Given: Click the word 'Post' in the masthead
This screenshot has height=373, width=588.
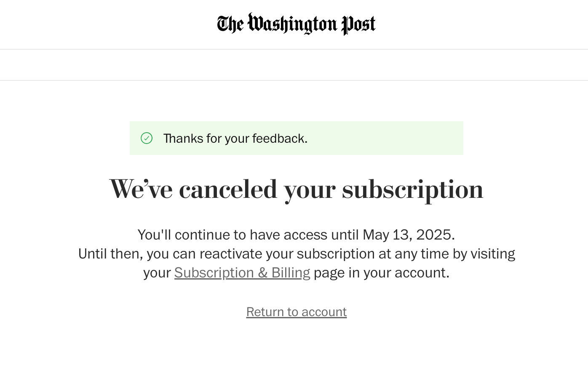Looking at the screenshot, I should click(x=358, y=24).
